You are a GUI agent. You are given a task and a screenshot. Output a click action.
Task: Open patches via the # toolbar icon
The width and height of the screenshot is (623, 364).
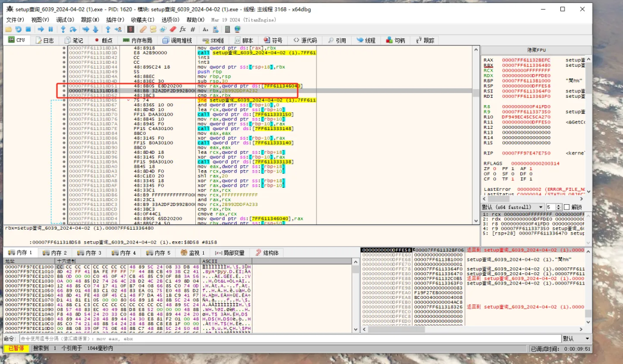point(193,29)
